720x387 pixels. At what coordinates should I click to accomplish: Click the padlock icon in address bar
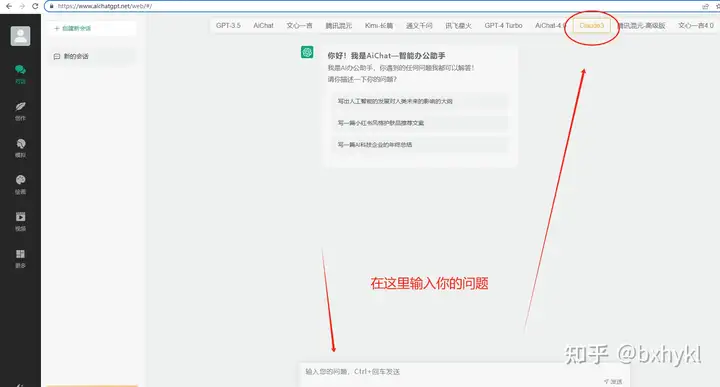point(51,6)
